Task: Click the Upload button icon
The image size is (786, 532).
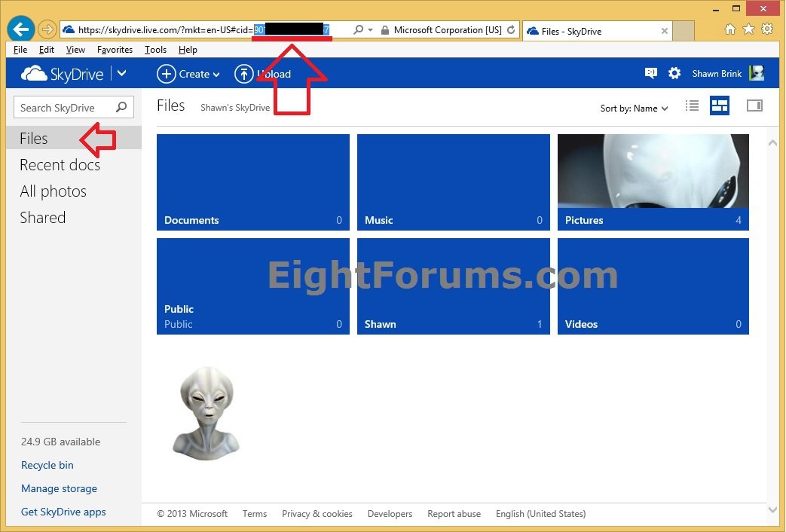Action: [244, 74]
